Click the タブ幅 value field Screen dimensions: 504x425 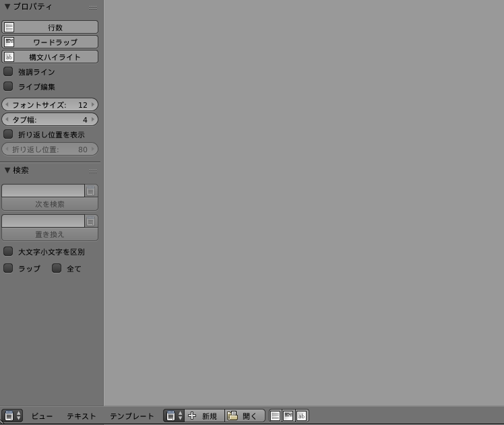pos(50,119)
